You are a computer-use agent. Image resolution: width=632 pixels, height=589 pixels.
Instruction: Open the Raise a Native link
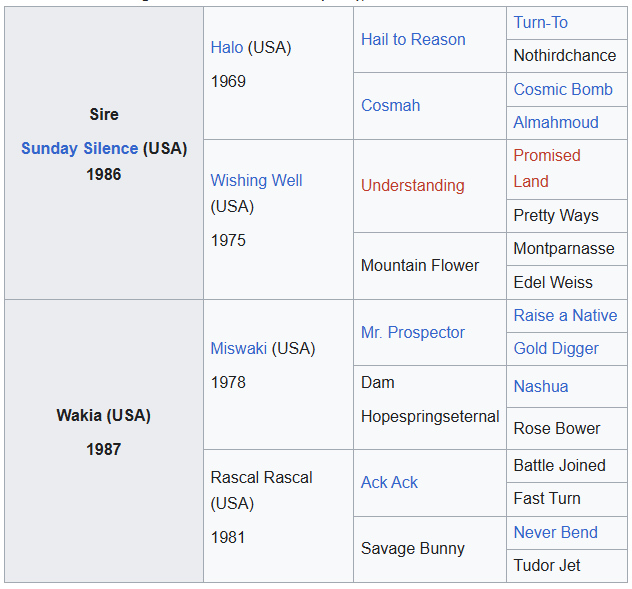tap(565, 315)
